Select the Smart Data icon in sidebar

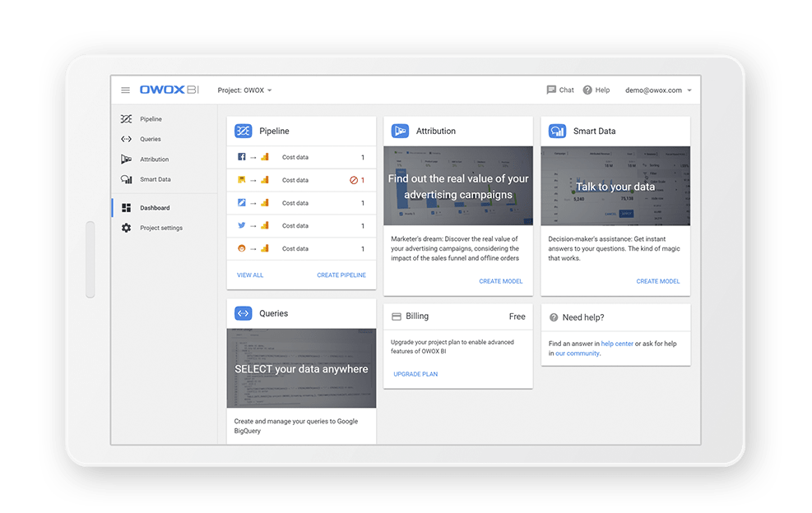pos(125,179)
